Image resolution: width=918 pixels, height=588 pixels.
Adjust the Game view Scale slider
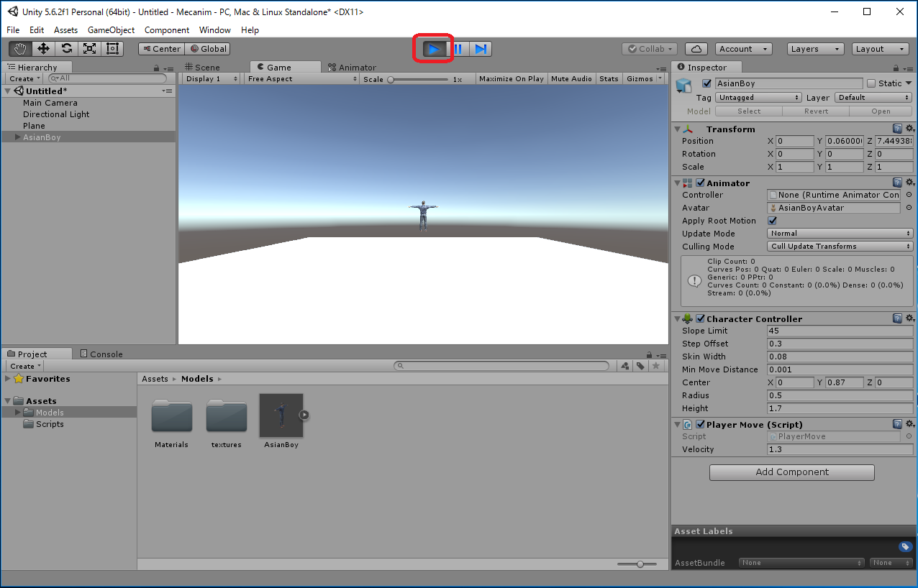click(x=391, y=79)
